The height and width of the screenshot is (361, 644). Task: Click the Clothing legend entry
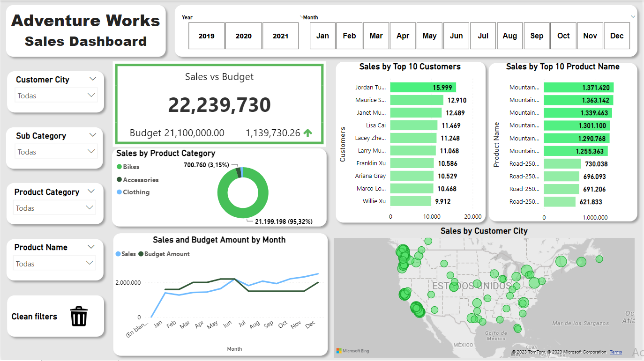[x=136, y=192]
